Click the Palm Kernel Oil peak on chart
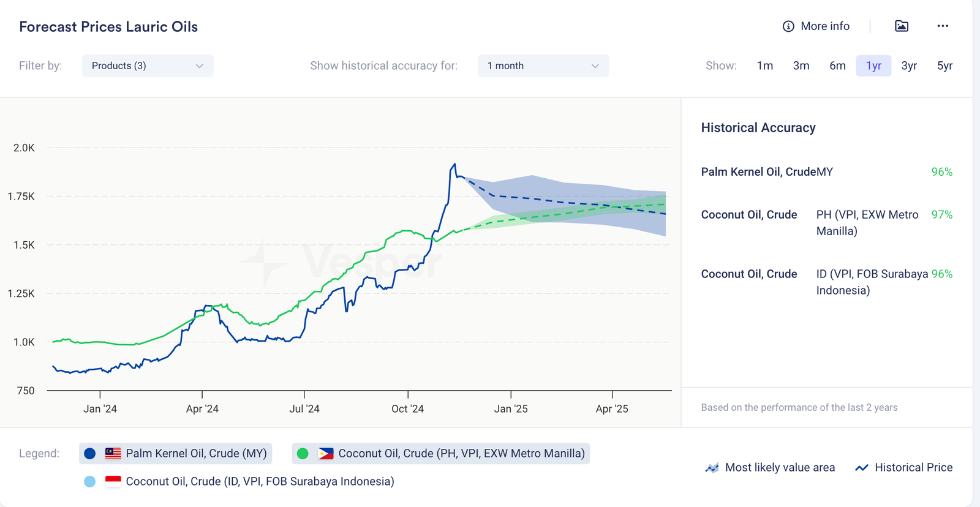The image size is (980, 507). [x=454, y=164]
